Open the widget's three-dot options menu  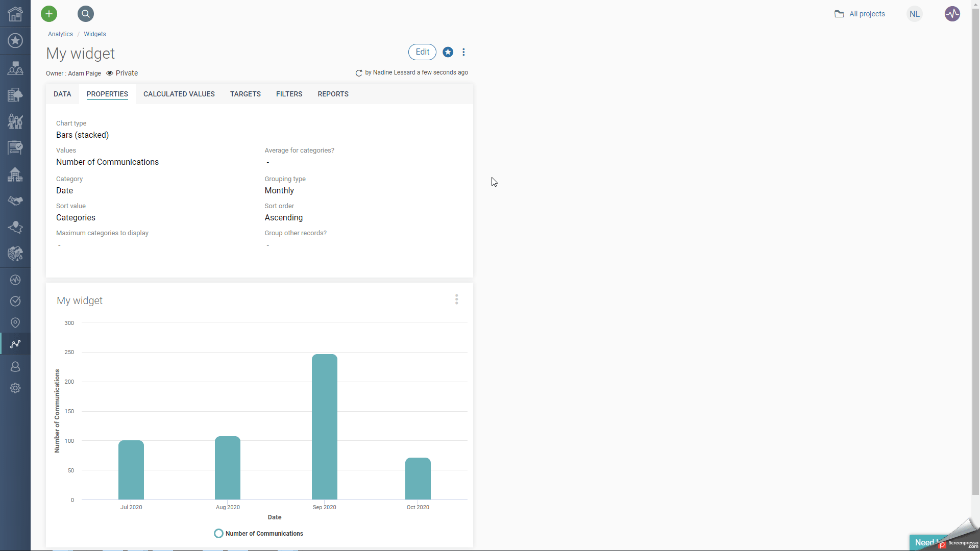tap(456, 299)
